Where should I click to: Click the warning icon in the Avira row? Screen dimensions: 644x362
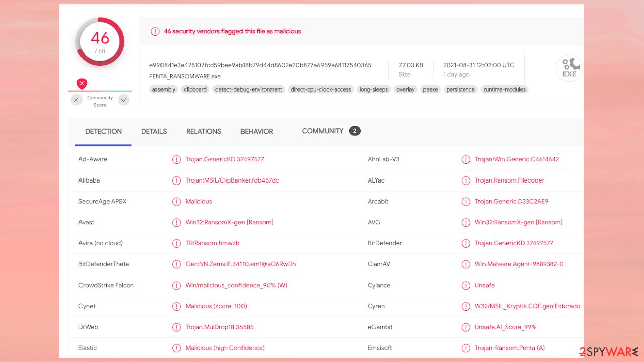point(176,243)
